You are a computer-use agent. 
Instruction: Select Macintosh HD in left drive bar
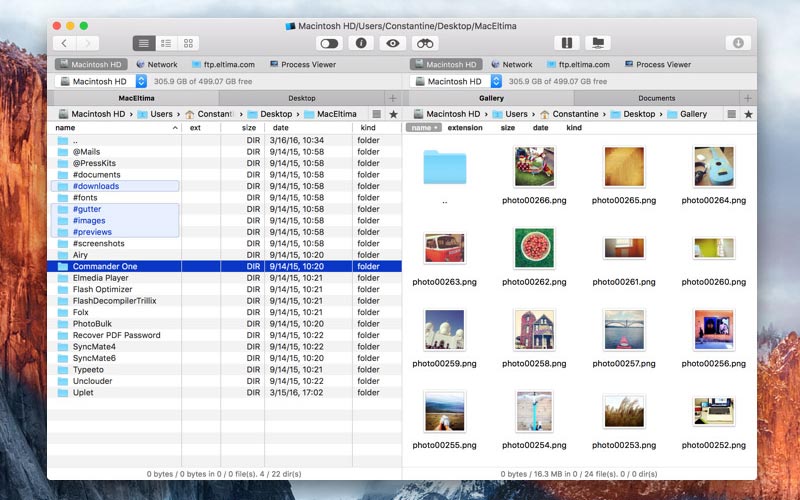(91, 64)
